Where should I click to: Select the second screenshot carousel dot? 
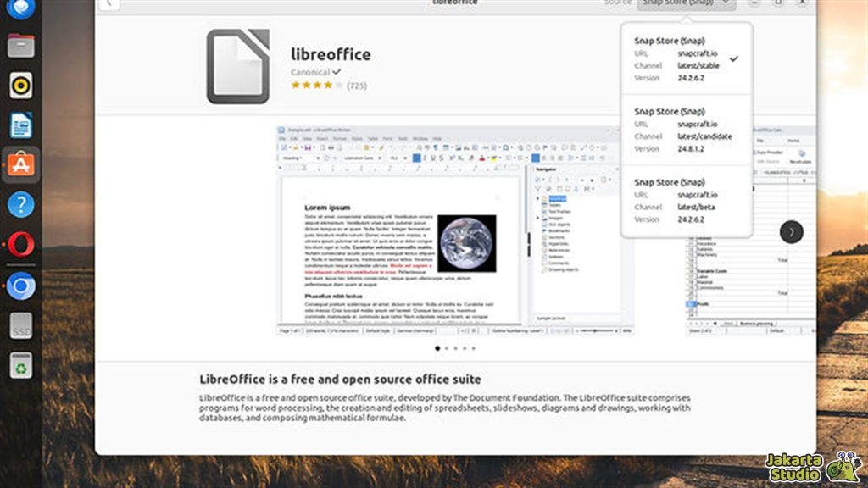(445, 347)
